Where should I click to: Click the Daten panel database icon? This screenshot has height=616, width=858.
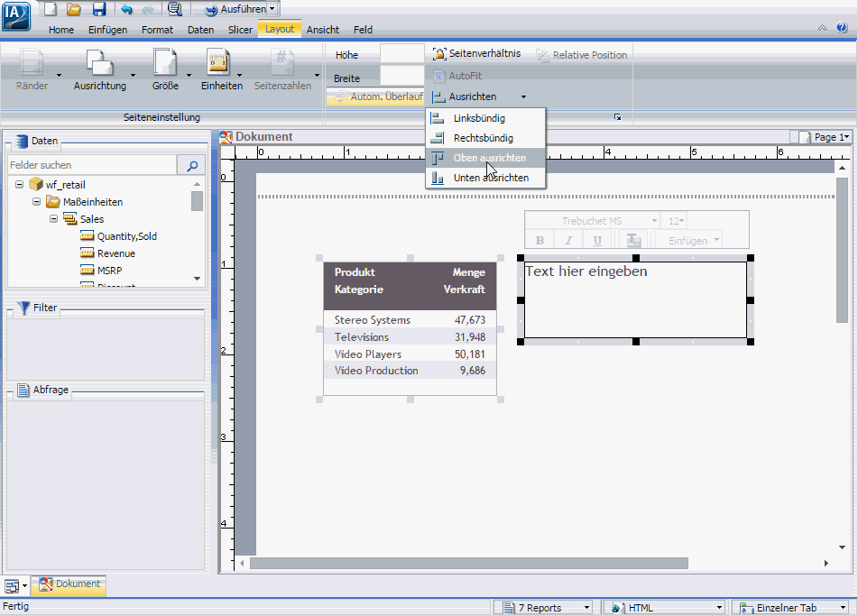(x=22, y=141)
